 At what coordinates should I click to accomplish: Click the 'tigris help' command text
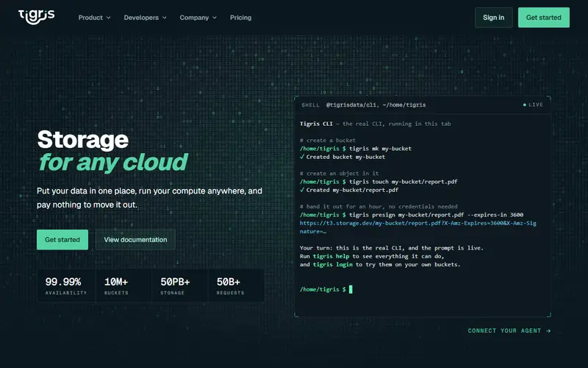click(x=331, y=256)
